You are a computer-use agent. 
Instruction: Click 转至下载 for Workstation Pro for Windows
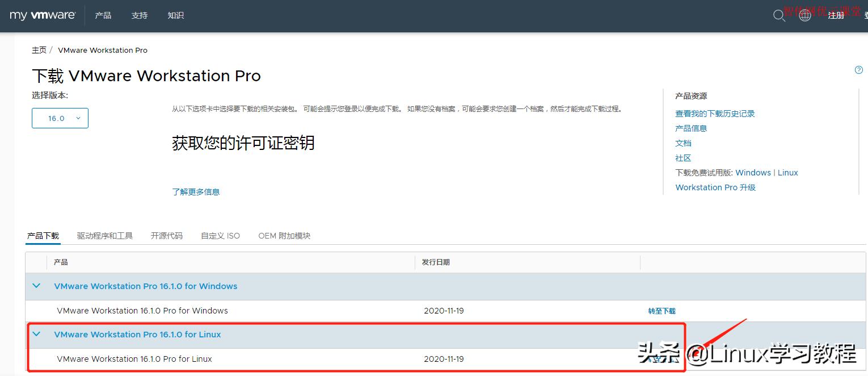pyautogui.click(x=661, y=311)
